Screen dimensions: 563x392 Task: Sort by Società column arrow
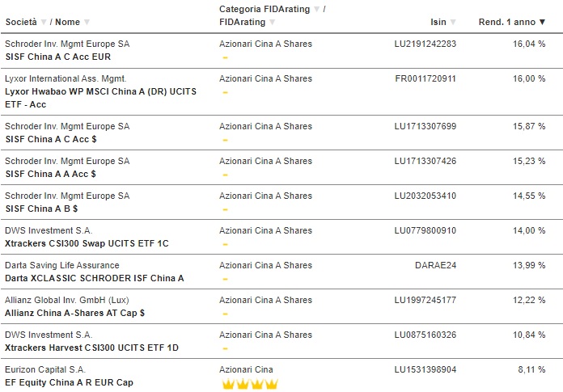(44, 23)
